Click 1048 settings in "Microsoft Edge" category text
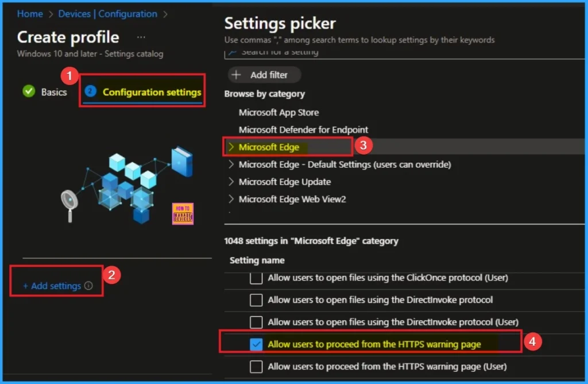The image size is (588, 384). [x=311, y=241]
